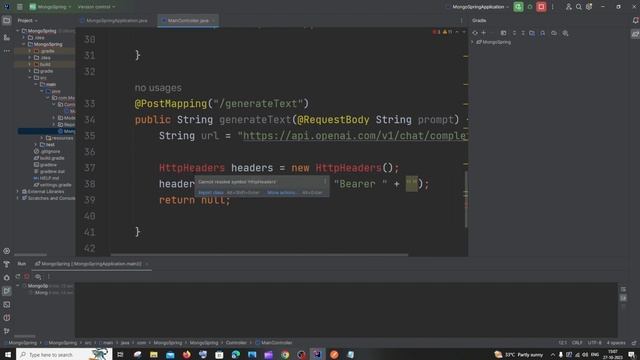Click Windows Start button
Image resolution: width=640 pixels, height=360 pixels.
tap(8, 354)
